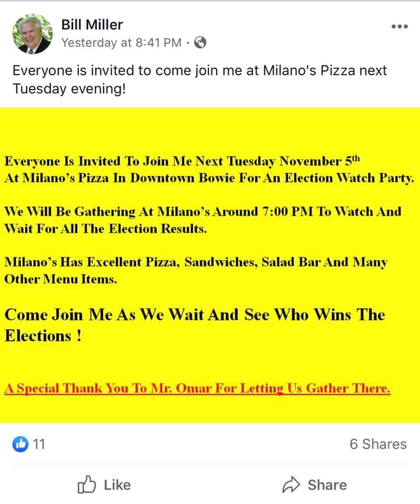The width and height of the screenshot is (420, 504).
Task: Toggle the Like text label
Action: 117,485
